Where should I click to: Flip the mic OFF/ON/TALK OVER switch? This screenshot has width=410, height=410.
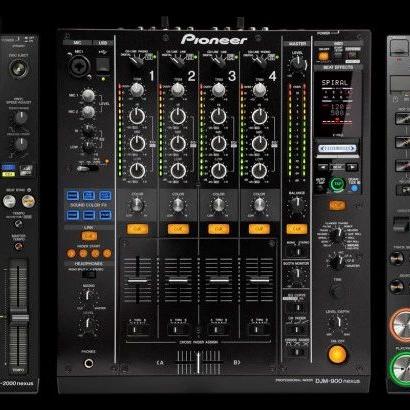click(x=87, y=168)
